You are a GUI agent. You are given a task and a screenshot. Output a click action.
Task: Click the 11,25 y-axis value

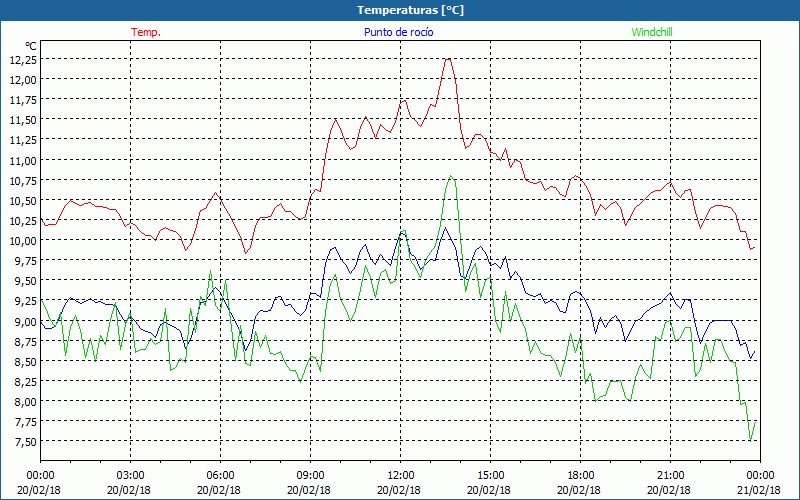click(23, 140)
